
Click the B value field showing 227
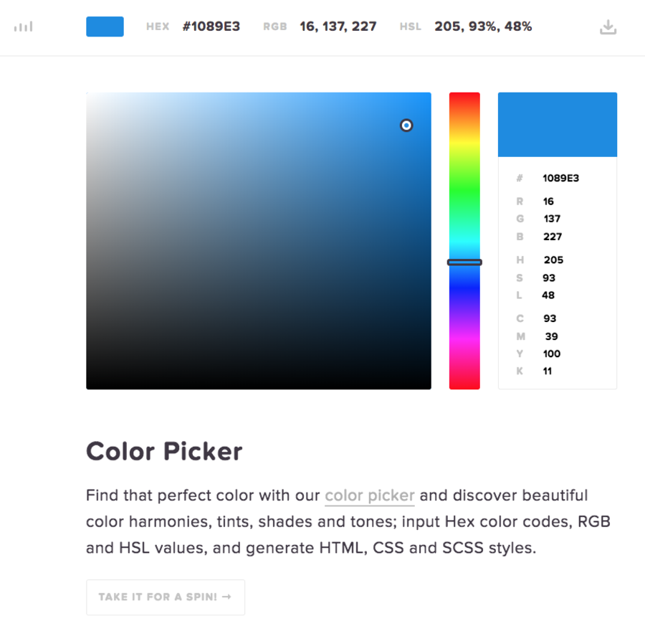[553, 237]
